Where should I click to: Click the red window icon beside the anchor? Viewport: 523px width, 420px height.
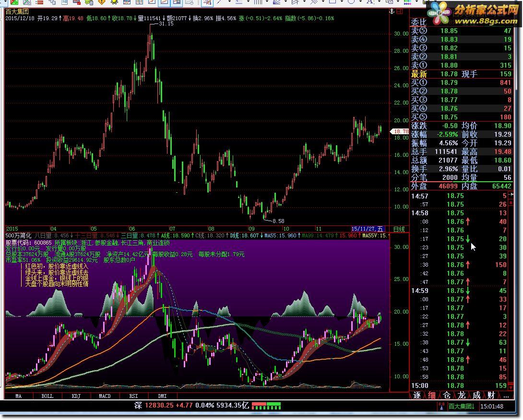tap(399, 12)
